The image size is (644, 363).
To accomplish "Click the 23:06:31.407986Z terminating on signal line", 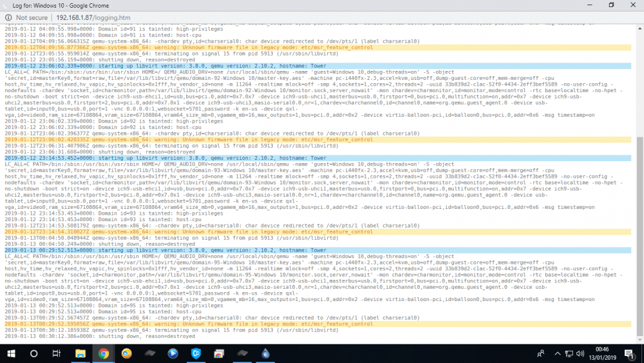I will pos(172,146).
